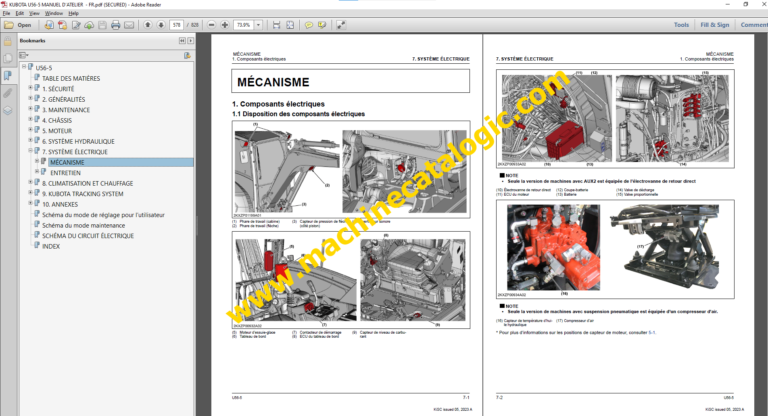The width and height of the screenshot is (768, 416).
Task: Collapse the bookmarks panel double-arrow button
Action: pyautogui.click(x=182, y=41)
